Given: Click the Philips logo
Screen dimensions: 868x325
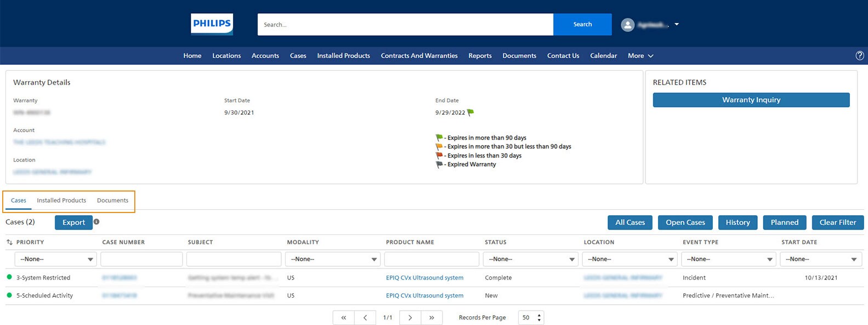Looking at the screenshot, I should 212,24.
